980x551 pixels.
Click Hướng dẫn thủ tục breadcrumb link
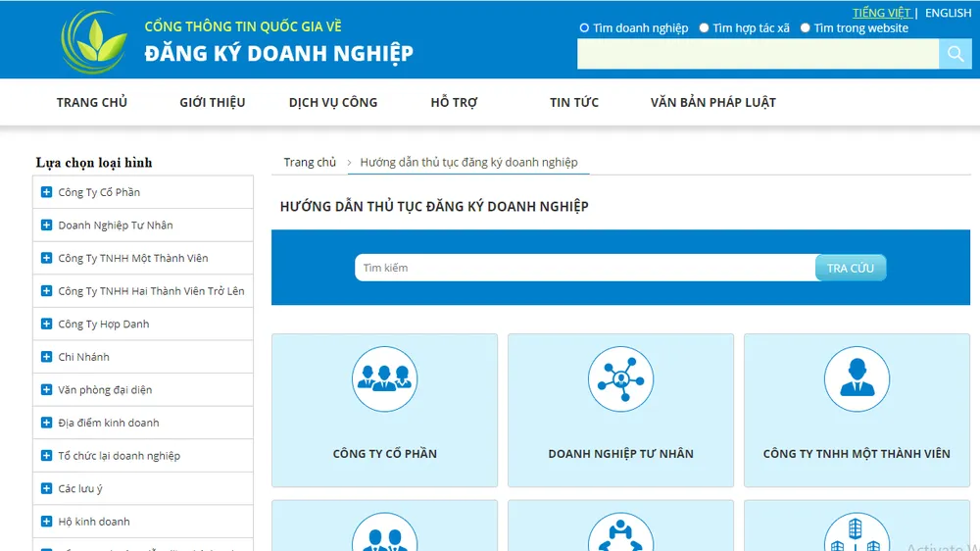(x=468, y=162)
